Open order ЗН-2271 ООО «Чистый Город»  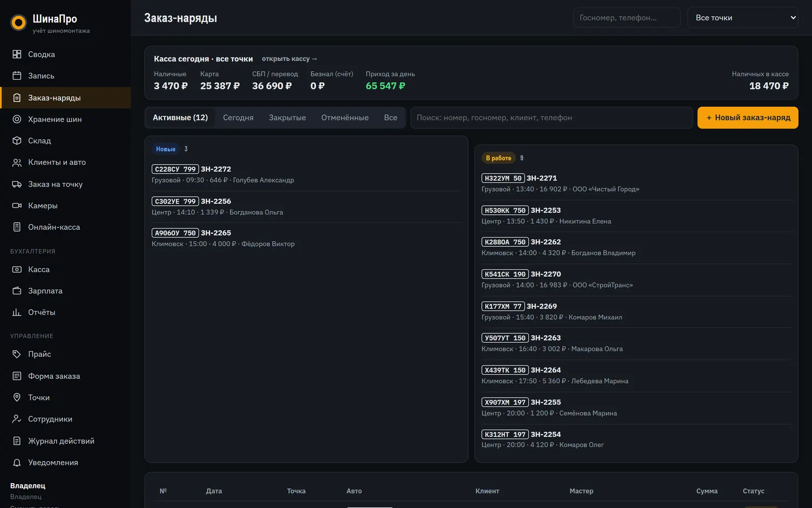pos(636,183)
